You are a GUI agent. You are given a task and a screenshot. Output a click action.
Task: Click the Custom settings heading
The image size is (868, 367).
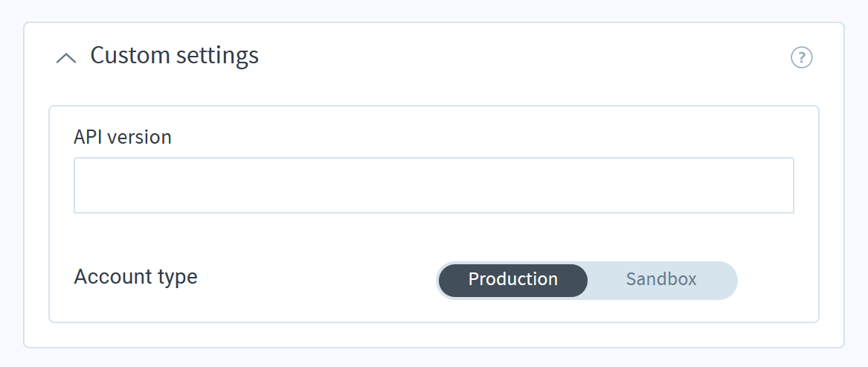pos(174,55)
